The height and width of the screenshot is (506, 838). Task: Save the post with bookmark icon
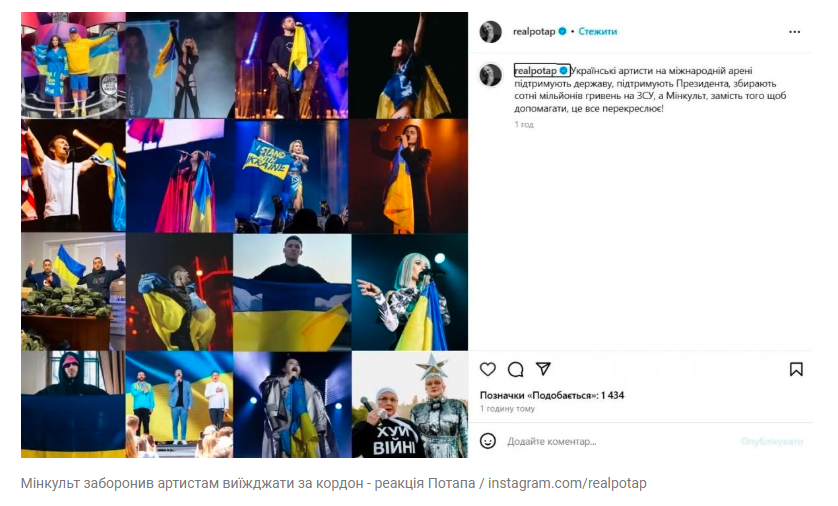point(796,369)
